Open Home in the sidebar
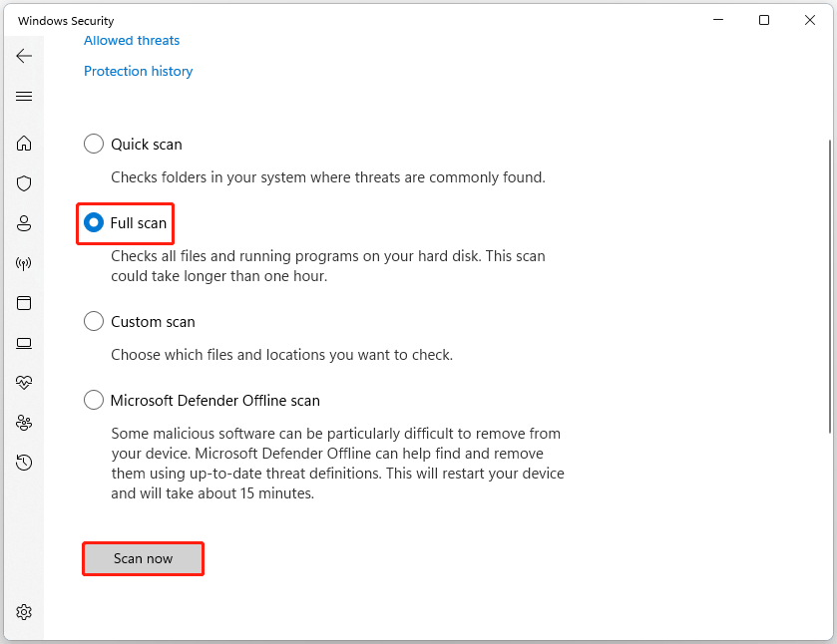Screen dimensions: 837x644 point(24,144)
